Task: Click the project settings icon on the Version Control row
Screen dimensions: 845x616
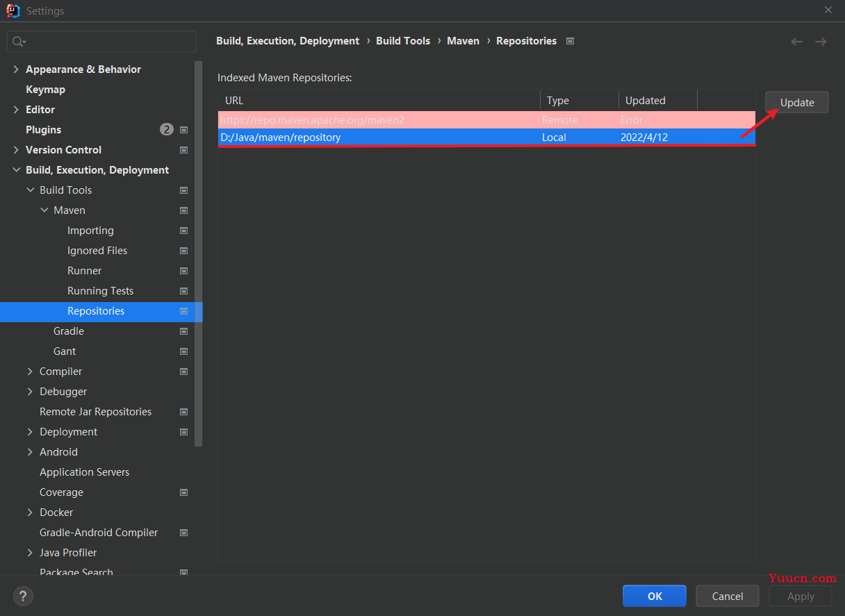Action: 184,150
